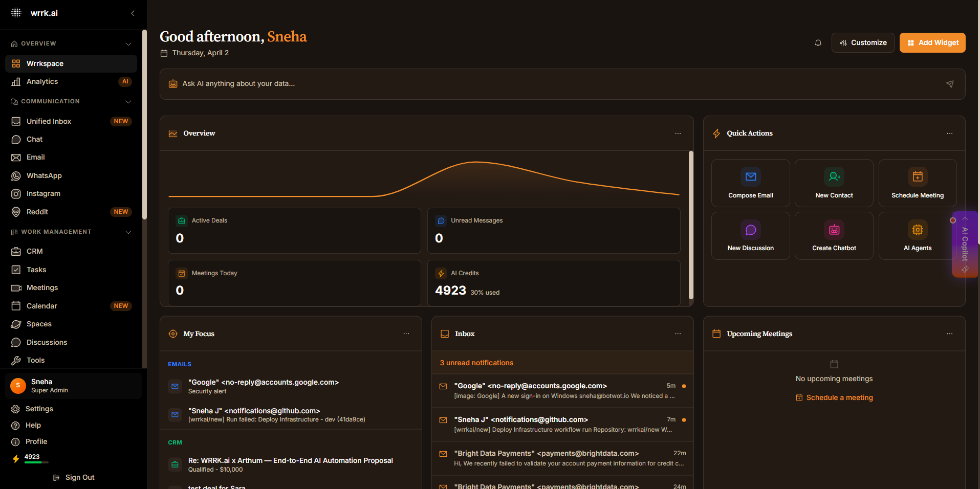This screenshot has height=489, width=980.
Task: Click the Compose Email quick action icon
Action: point(751,177)
